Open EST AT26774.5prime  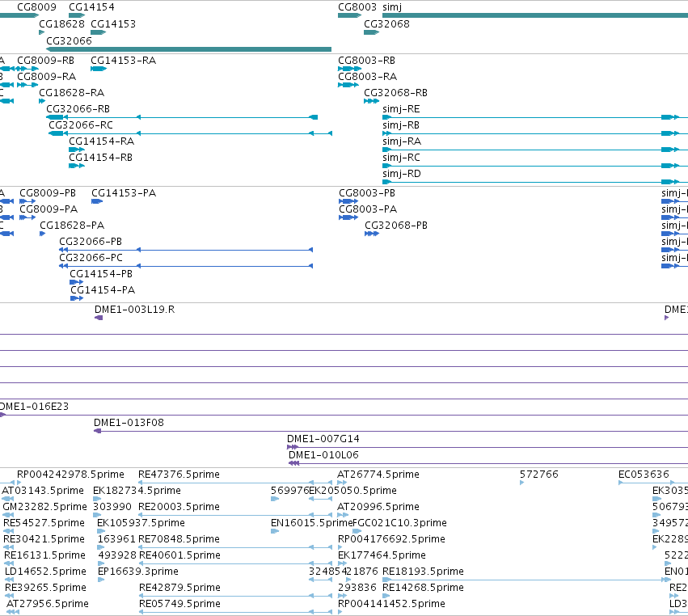pos(378,475)
